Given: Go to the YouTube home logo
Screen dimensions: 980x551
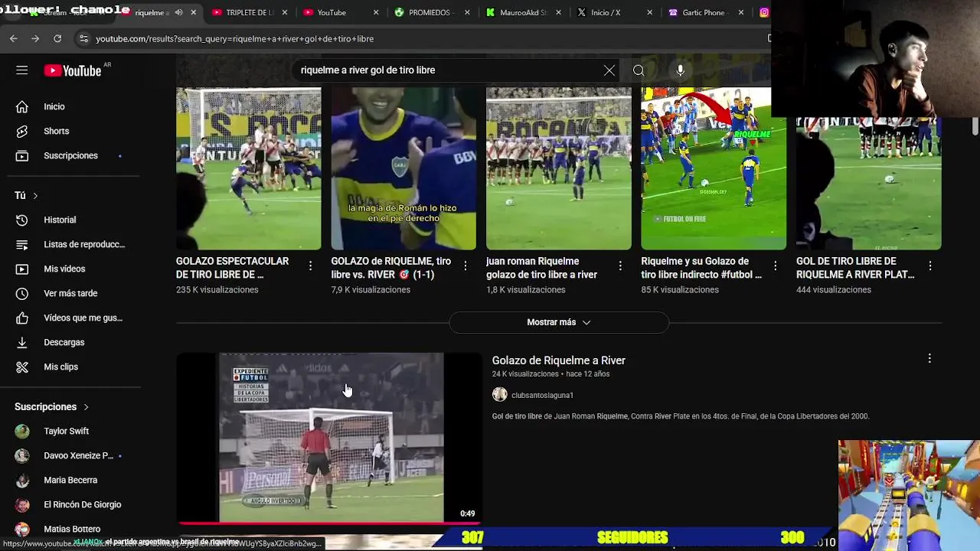Looking at the screenshot, I should tap(72, 70).
